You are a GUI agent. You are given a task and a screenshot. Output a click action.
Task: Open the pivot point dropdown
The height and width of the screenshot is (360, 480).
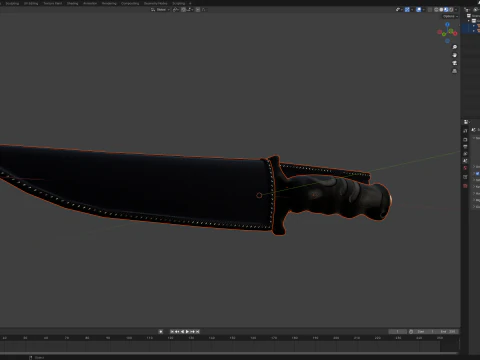pos(176,10)
